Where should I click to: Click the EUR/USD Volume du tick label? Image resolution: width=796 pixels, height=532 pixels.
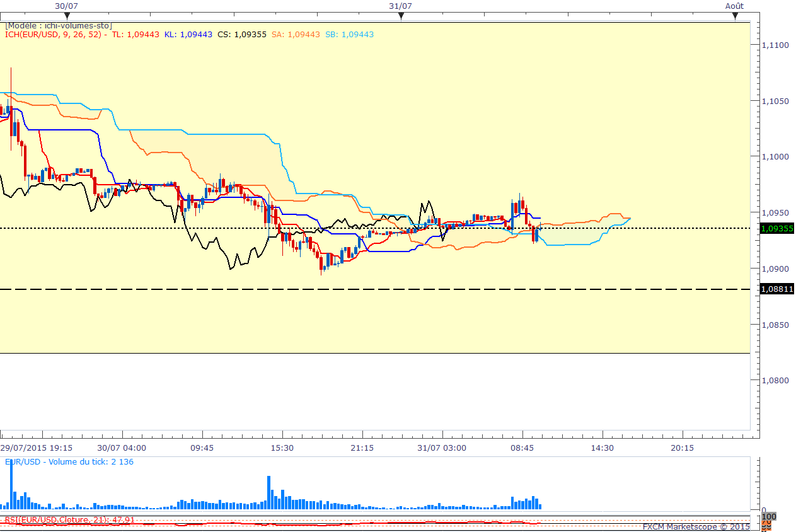tap(69, 461)
